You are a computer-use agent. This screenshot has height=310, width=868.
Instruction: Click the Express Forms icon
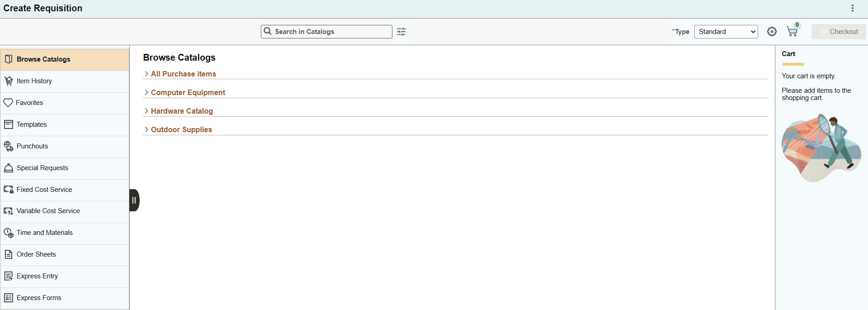click(x=9, y=298)
